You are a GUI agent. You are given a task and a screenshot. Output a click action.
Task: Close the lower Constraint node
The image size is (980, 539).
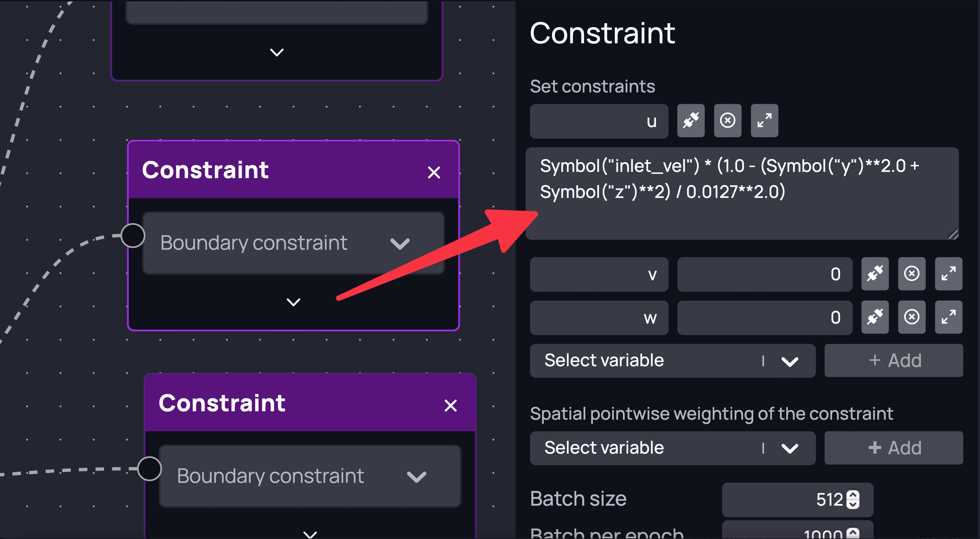click(x=451, y=406)
